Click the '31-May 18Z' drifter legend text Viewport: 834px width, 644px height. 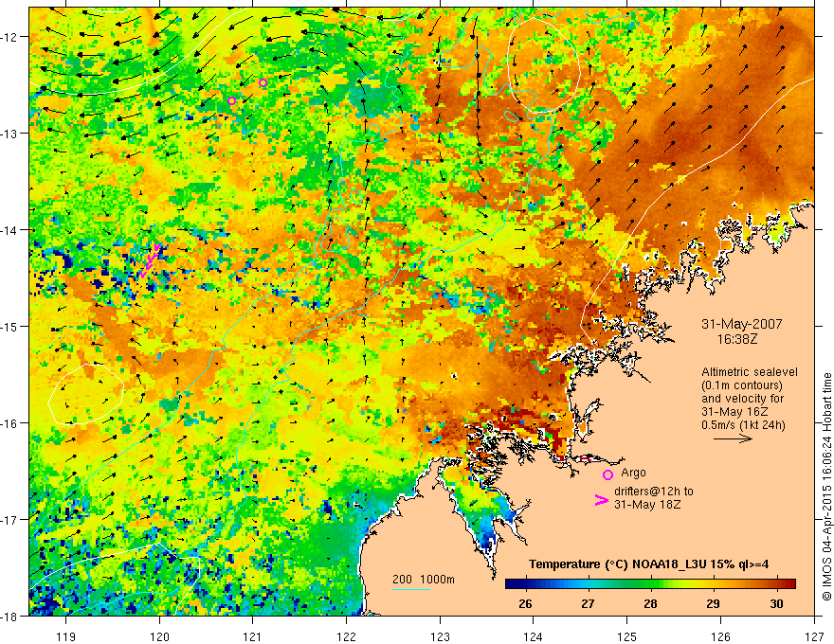coord(646,505)
